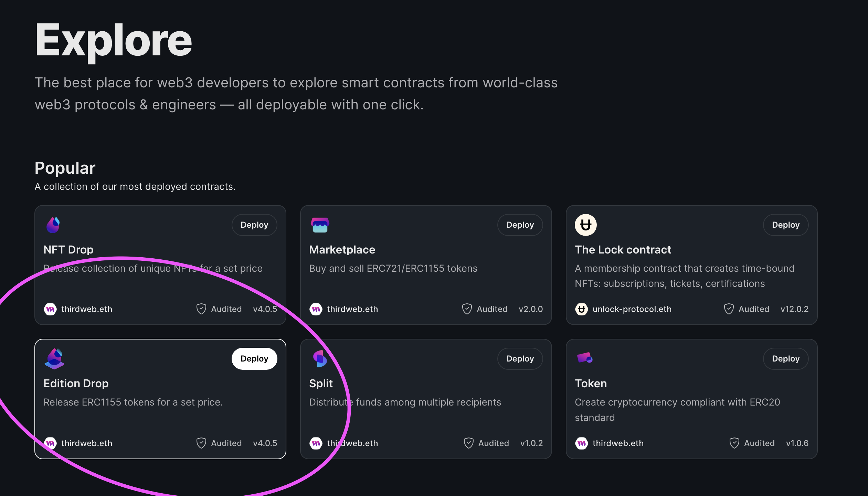Click 'A collection of our most deployed contracts' text
This screenshot has height=496, width=868.
click(x=135, y=186)
